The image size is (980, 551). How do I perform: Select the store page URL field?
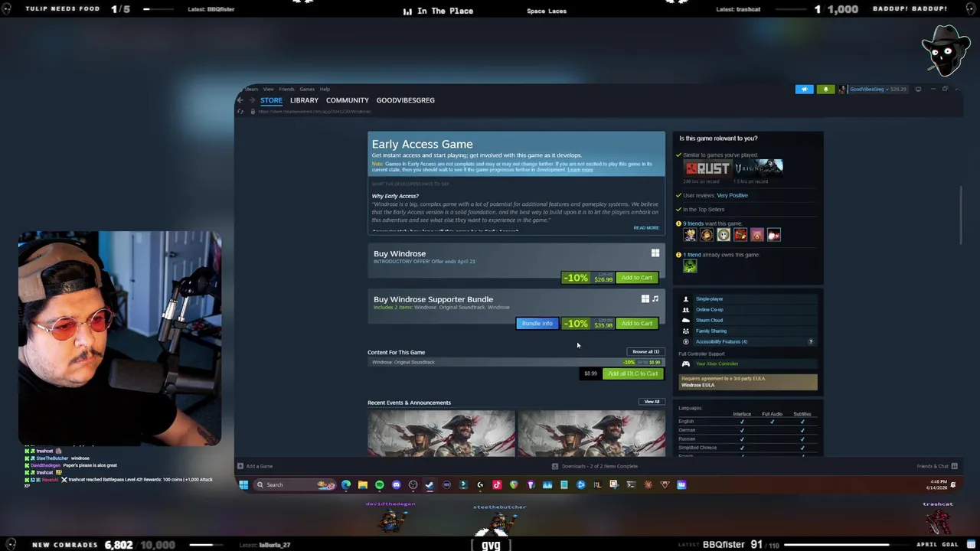(x=314, y=112)
